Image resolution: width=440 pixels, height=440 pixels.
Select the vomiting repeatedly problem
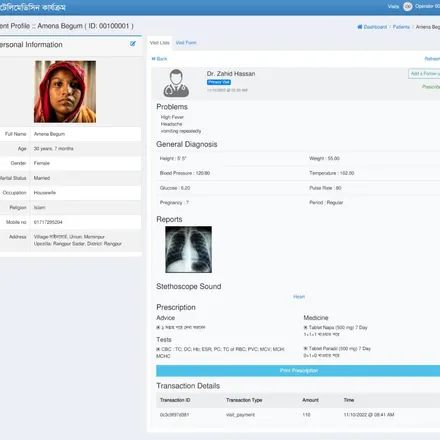click(x=181, y=131)
